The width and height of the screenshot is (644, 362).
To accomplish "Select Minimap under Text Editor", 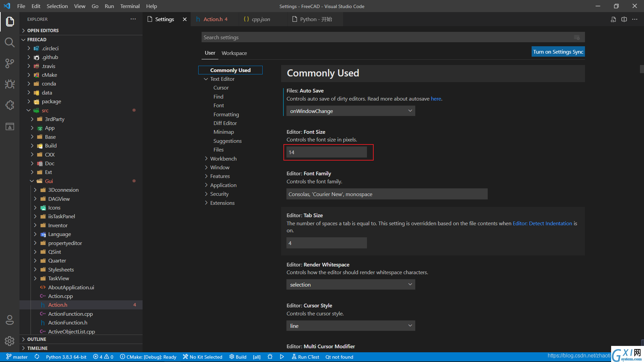I will click(224, 132).
